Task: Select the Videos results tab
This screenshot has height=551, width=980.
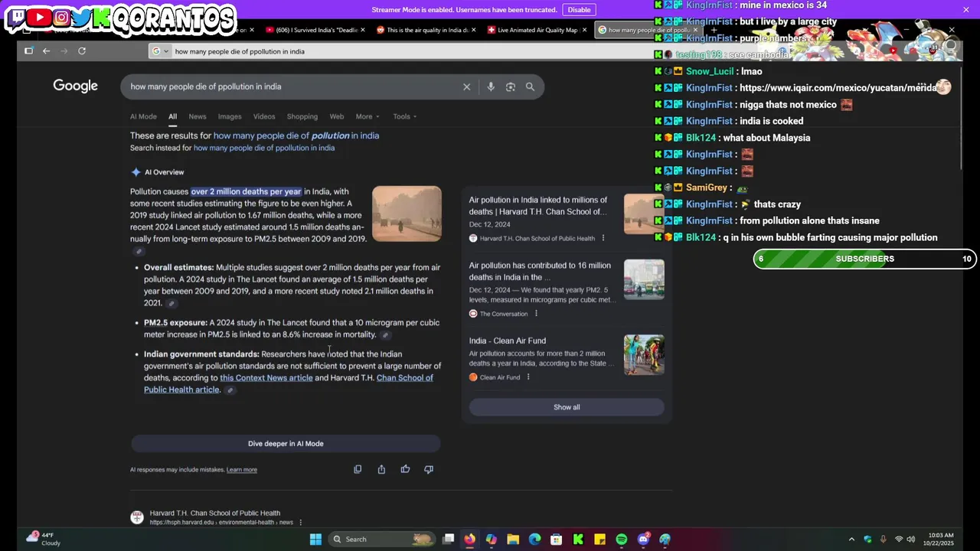Action: pos(264,116)
